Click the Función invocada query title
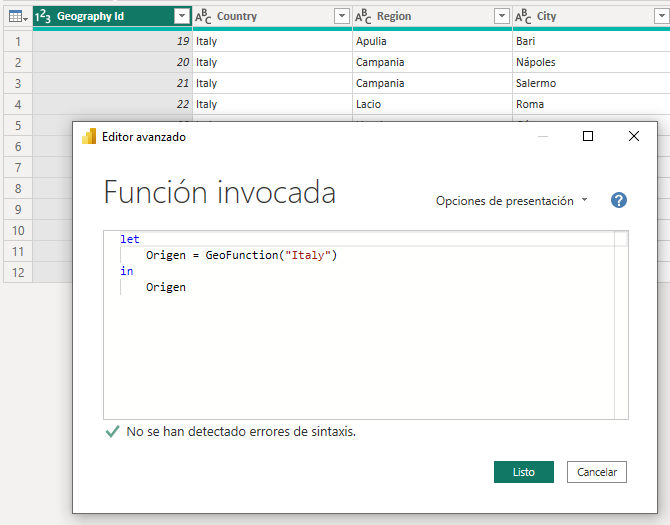 [x=220, y=192]
